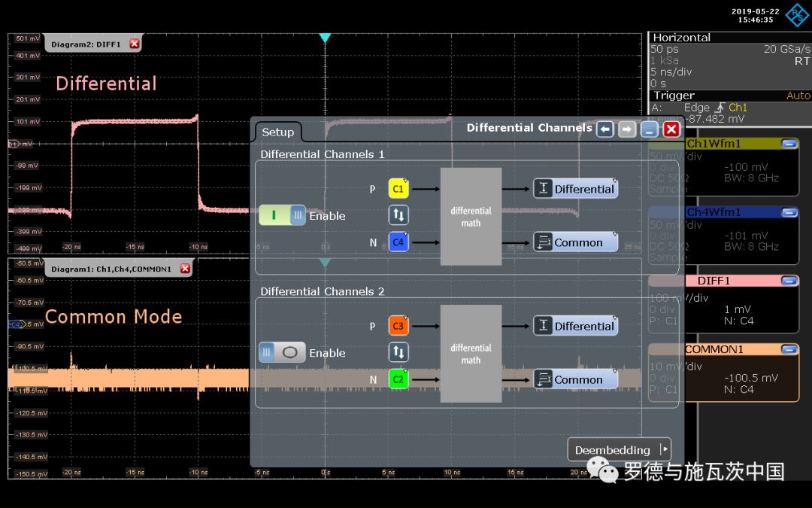Click the Deembedding button
Image resolution: width=812 pixels, height=508 pixels.
point(619,450)
